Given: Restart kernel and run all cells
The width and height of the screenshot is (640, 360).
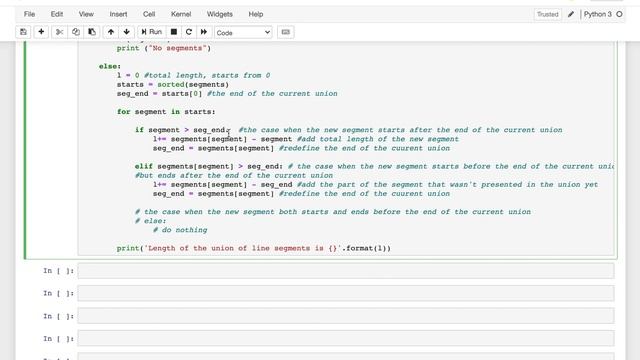Looking at the screenshot, I should coord(204,32).
